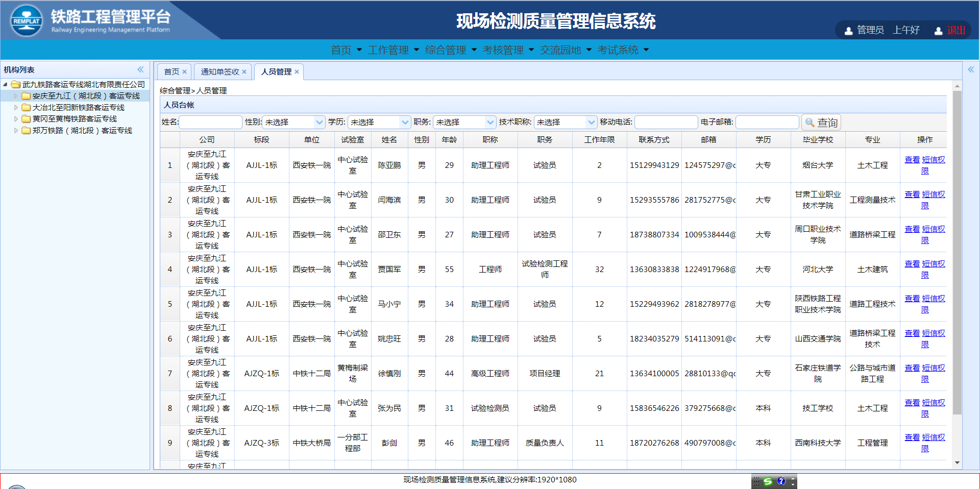Click the 烟台大学 school cell
This screenshot has height=489, width=980.
pyautogui.click(x=818, y=165)
